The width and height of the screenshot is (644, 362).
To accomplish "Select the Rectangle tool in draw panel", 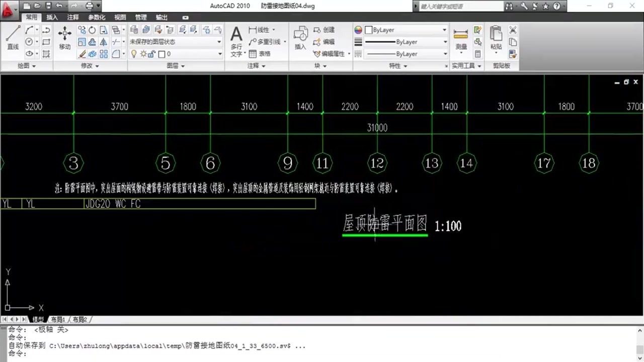I will click(46, 42).
